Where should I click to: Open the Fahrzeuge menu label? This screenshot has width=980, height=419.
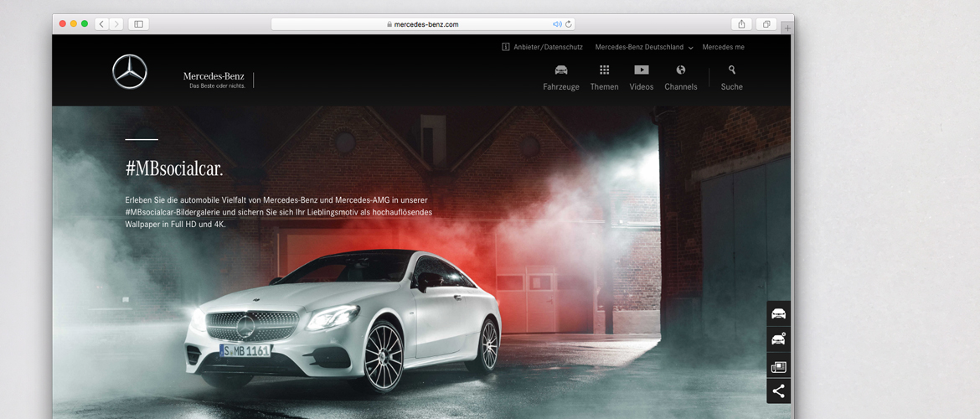(561, 87)
